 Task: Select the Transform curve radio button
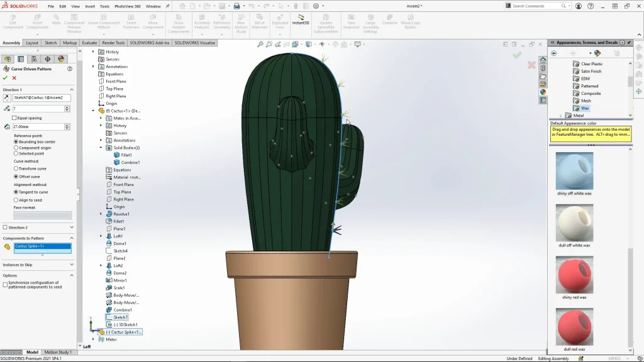(16, 168)
